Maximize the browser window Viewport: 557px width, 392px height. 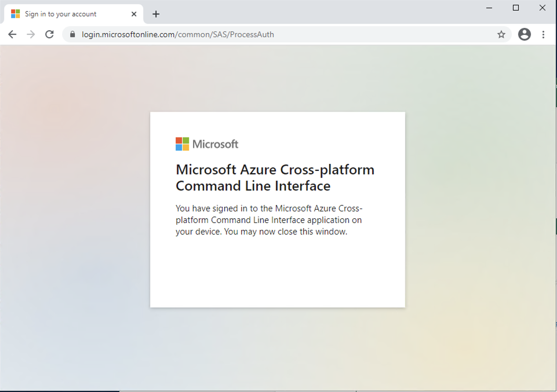(516, 8)
